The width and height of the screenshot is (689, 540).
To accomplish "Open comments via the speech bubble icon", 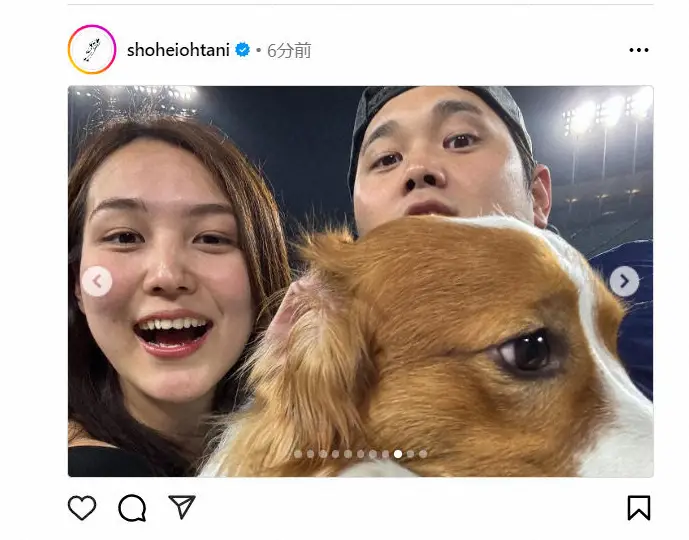I will click(132, 508).
